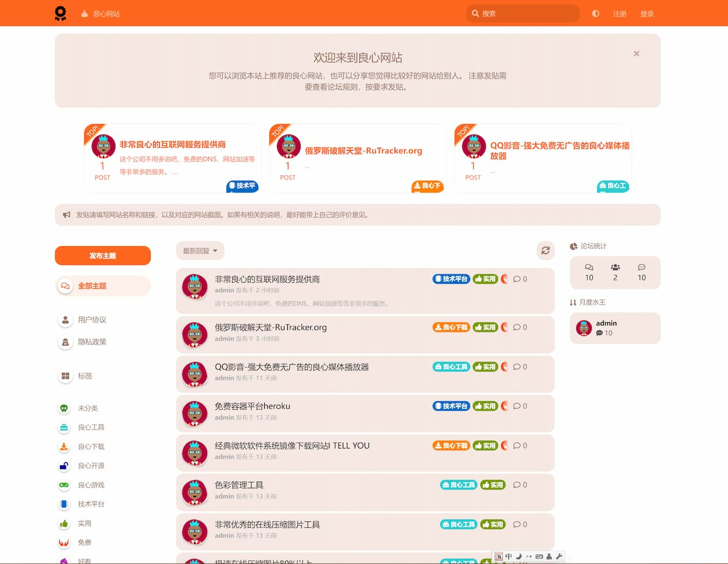Select the 良心游戏 gamepad tag icon
The image size is (728, 564).
[64, 485]
